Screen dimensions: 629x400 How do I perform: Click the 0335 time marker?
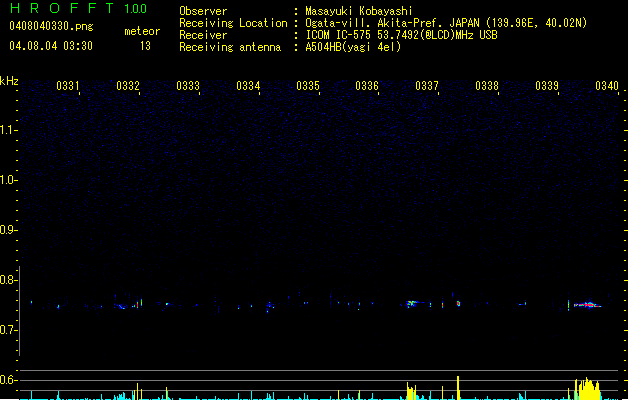[308, 86]
